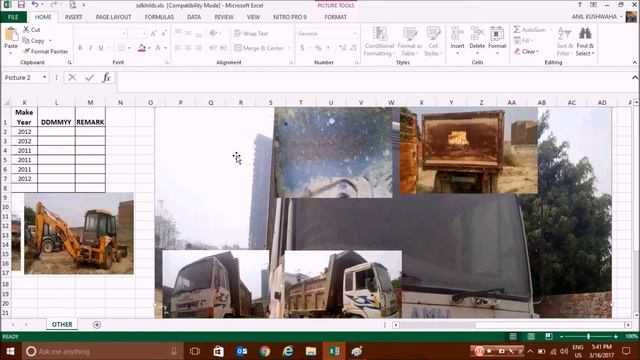Click the Cancel X in formula bar

coord(72,78)
